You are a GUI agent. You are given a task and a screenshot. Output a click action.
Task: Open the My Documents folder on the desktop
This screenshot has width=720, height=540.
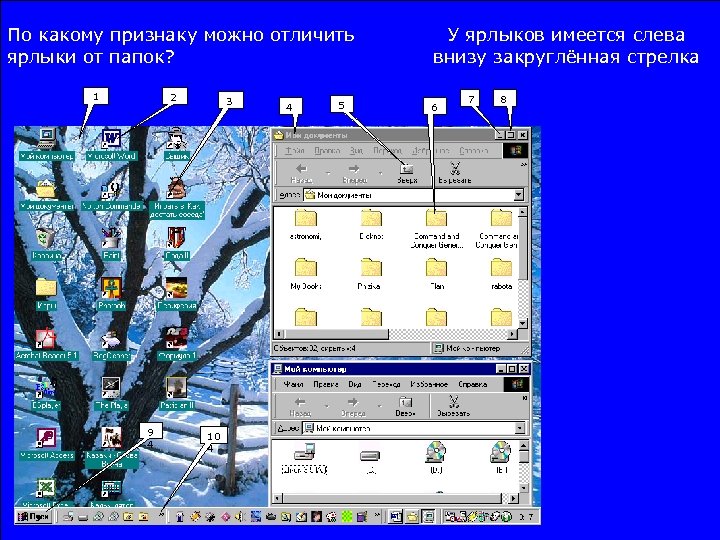pyautogui.click(x=46, y=195)
